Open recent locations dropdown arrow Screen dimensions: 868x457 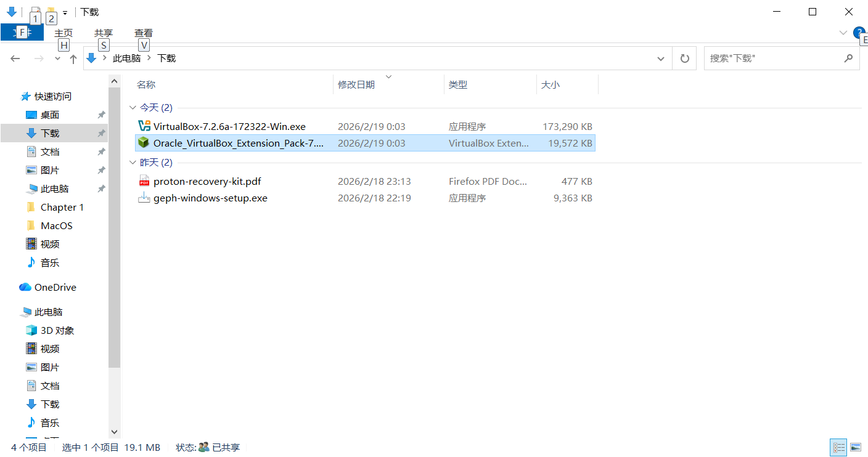pyautogui.click(x=57, y=59)
